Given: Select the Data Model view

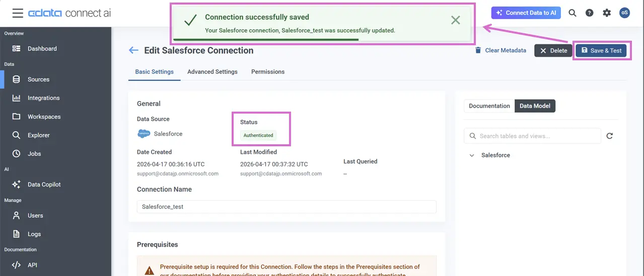Looking at the screenshot, I should pyautogui.click(x=535, y=106).
